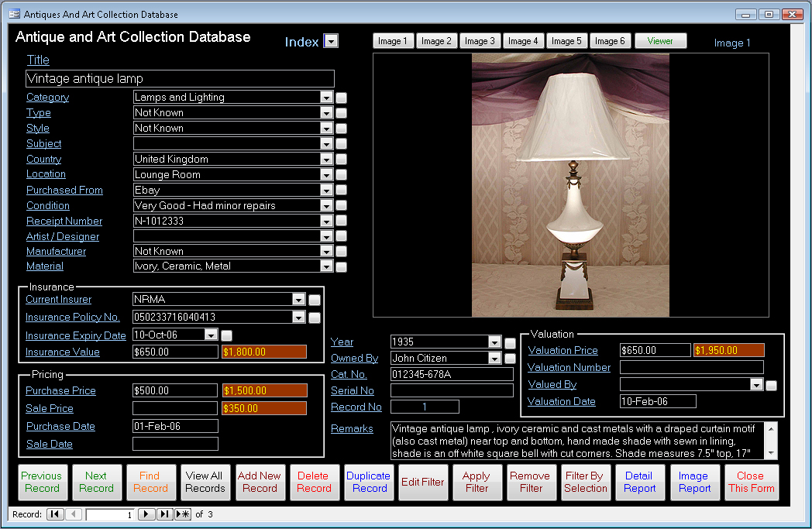Screen dimensions: 812x529
Task: Open the Country dropdown
Action: click(328, 159)
